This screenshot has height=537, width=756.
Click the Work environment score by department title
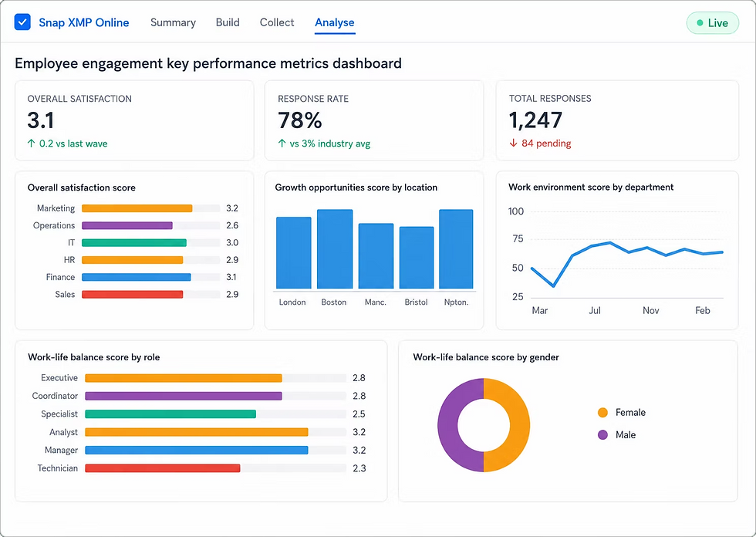pos(591,187)
